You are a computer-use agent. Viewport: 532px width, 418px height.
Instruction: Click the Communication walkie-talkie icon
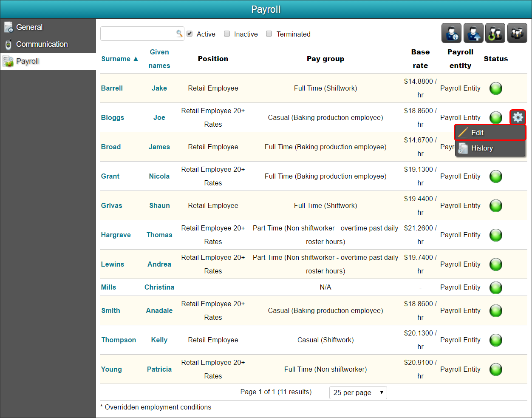tap(8, 44)
